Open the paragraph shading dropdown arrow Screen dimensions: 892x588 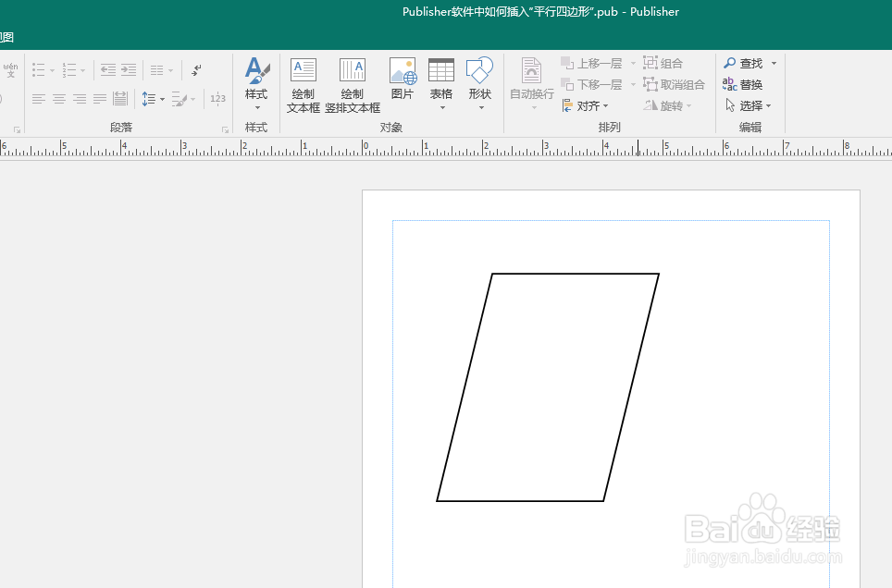[193, 100]
